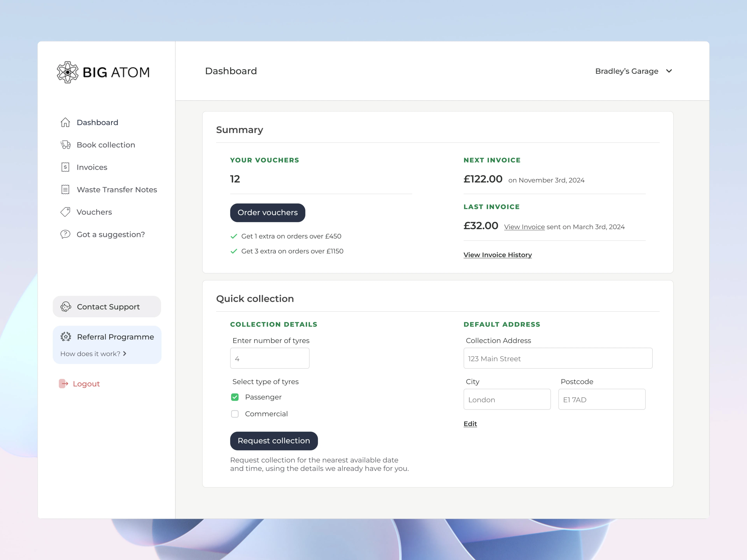Click the Dashboard home icon in sidebar
Image resolution: width=747 pixels, height=560 pixels.
[x=65, y=122]
